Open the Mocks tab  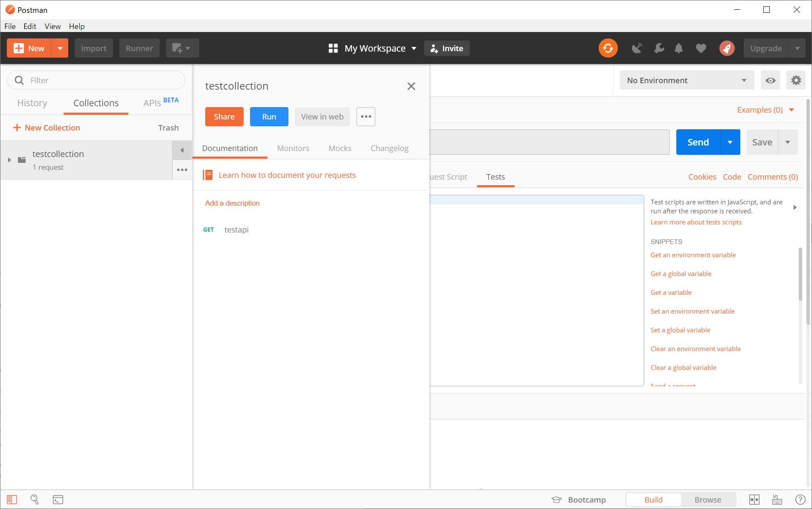click(340, 148)
